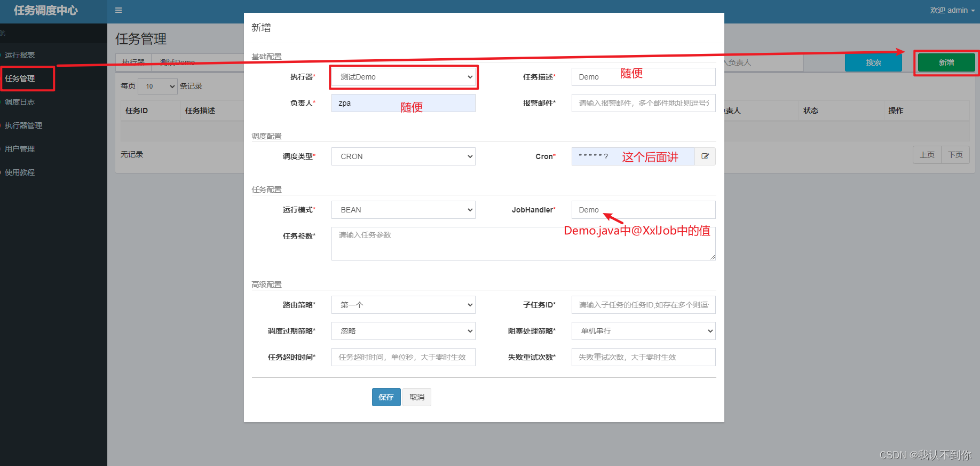This screenshot has height=466, width=980.
Task: Open the 调度过期策略 dropdown showing 忽略
Action: [404, 331]
